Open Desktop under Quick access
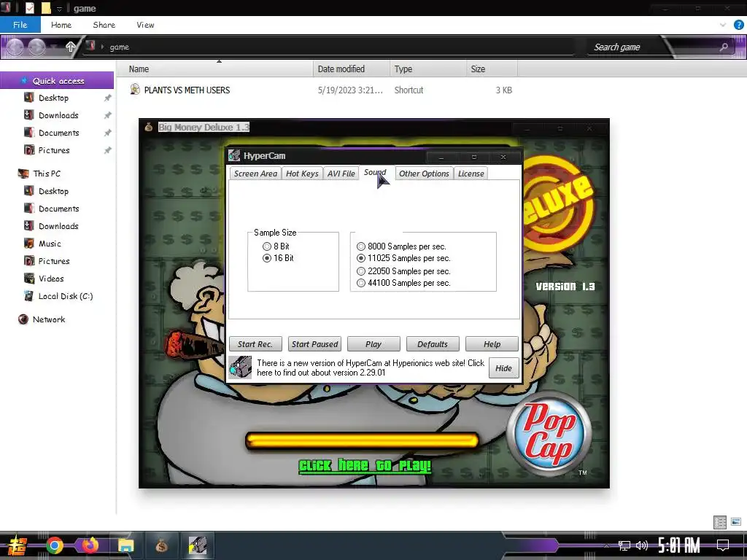 (53, 98)
